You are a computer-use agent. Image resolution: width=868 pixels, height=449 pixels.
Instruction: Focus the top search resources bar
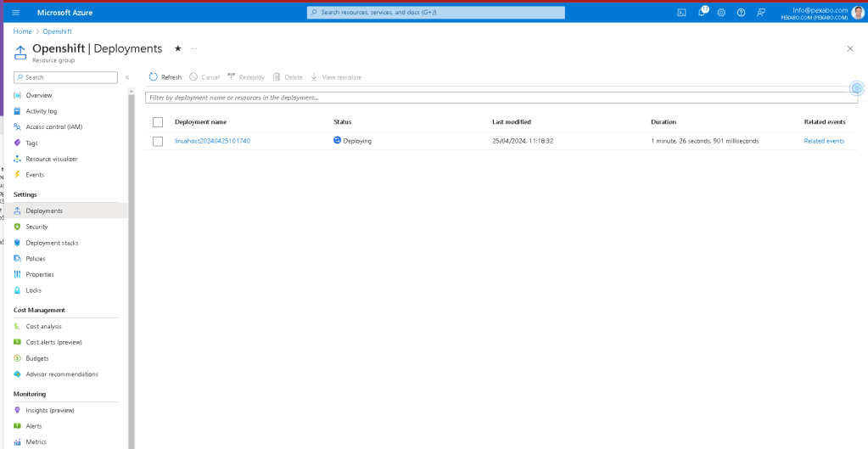click(436, 12)
